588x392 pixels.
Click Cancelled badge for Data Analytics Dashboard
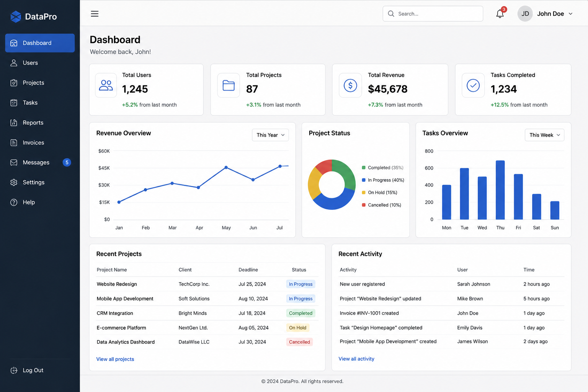[x=299, y=342]
